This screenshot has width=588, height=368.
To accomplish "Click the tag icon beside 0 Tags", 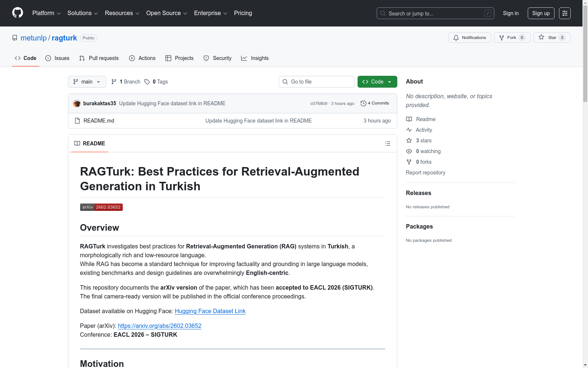I will (x=147, y=82).
